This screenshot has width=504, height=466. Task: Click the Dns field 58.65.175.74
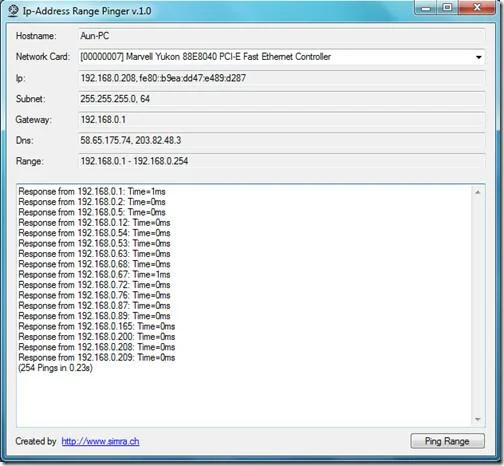tap(281, 140)
